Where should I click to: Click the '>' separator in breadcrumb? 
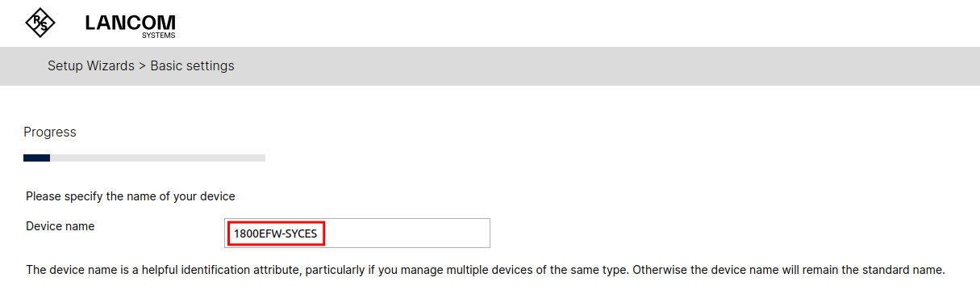click(x=142, y=66)
